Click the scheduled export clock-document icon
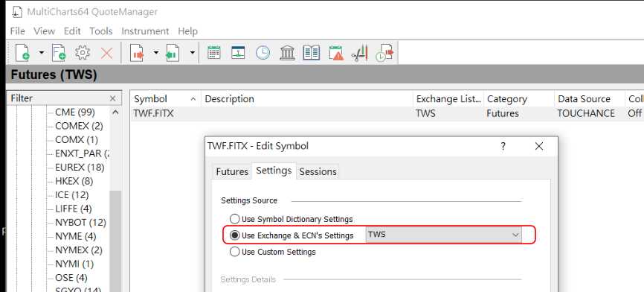This screenshot has width=644, height=292. (384, 53)
